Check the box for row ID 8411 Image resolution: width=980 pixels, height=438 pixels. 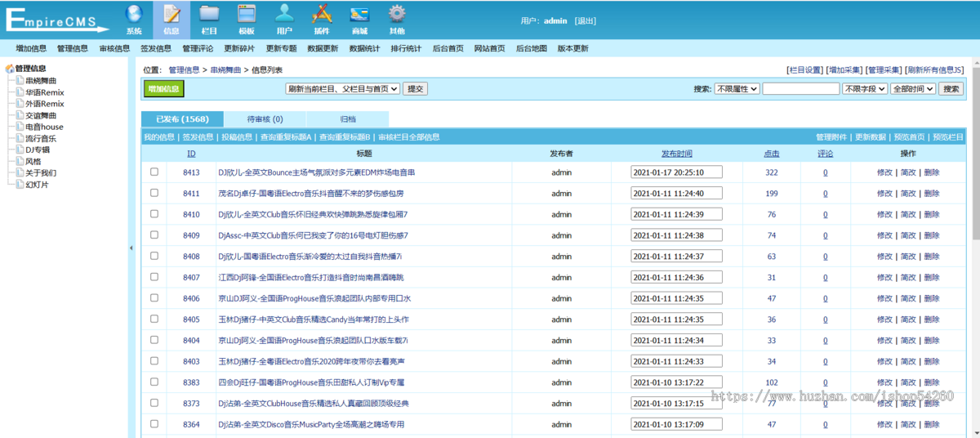click(154, 193)
